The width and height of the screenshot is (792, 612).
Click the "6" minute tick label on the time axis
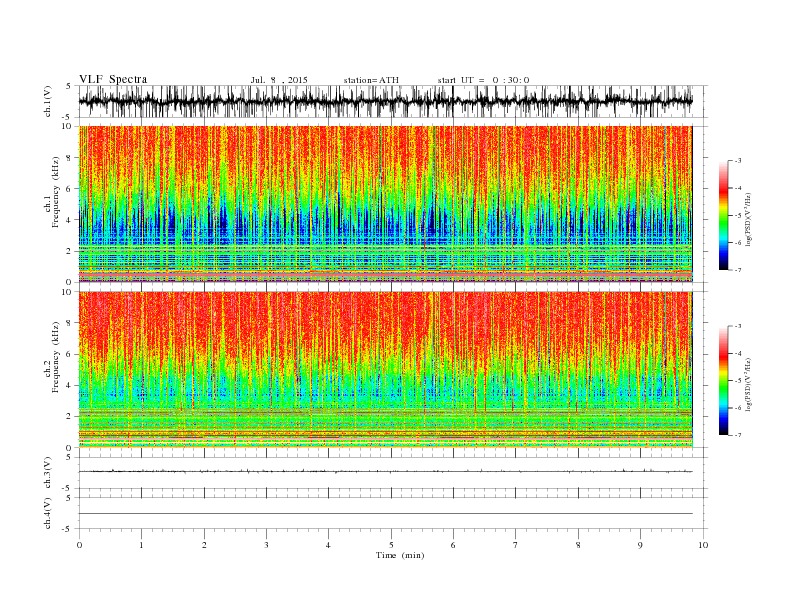453,545
